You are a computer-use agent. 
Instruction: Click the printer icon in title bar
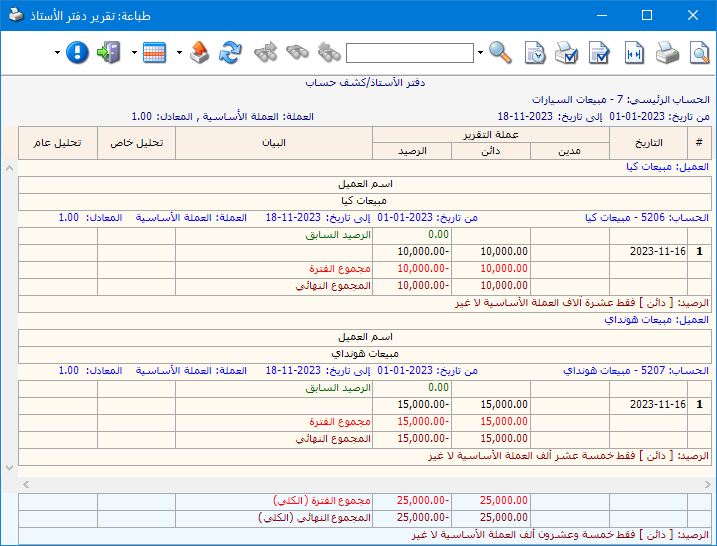click(x=16, y=15)
